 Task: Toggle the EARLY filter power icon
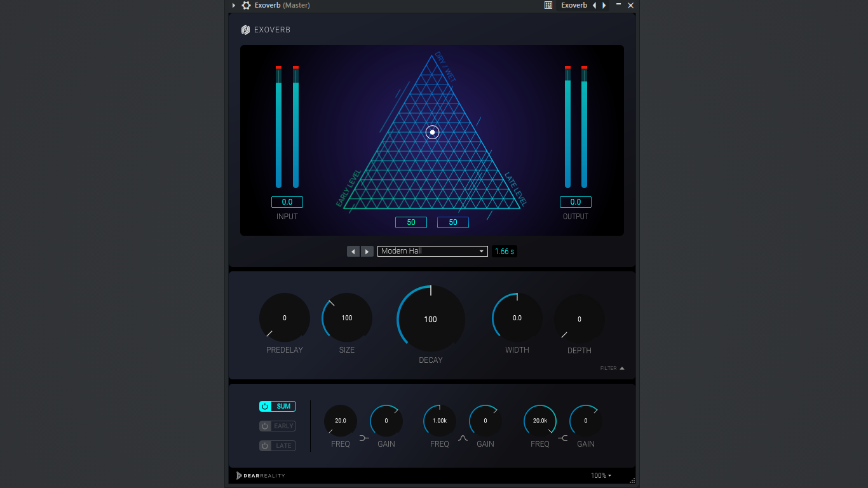[266, 426]
